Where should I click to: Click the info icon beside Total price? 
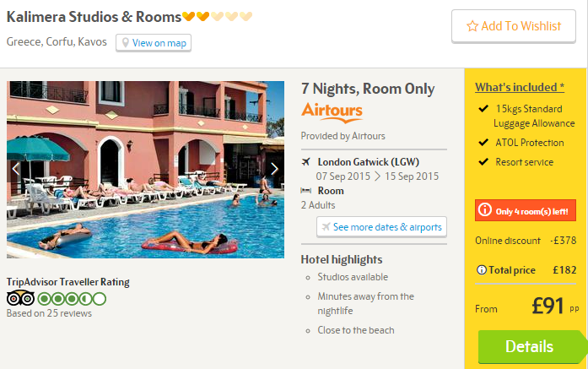pyautogui.click(x=481, y=270)
